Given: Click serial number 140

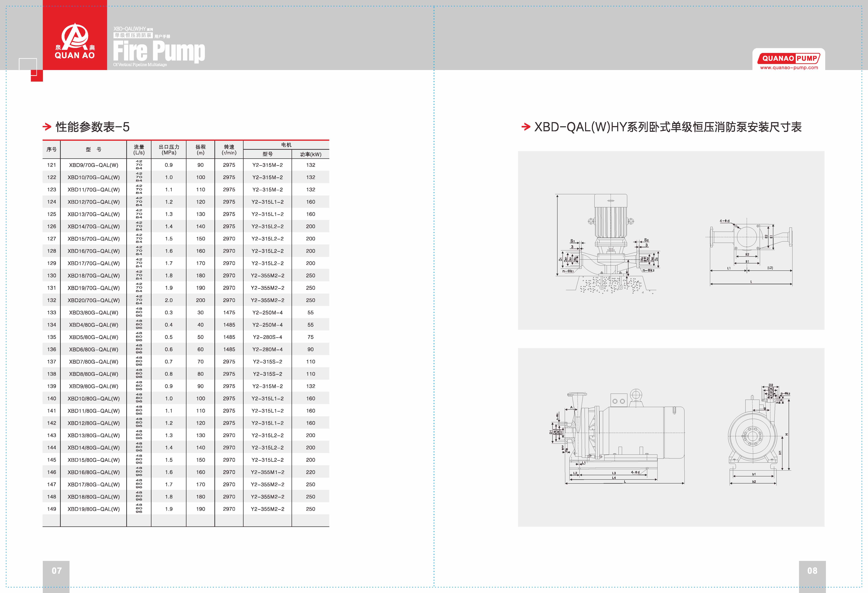Looking at the screenshot, I should coord(52,398).
